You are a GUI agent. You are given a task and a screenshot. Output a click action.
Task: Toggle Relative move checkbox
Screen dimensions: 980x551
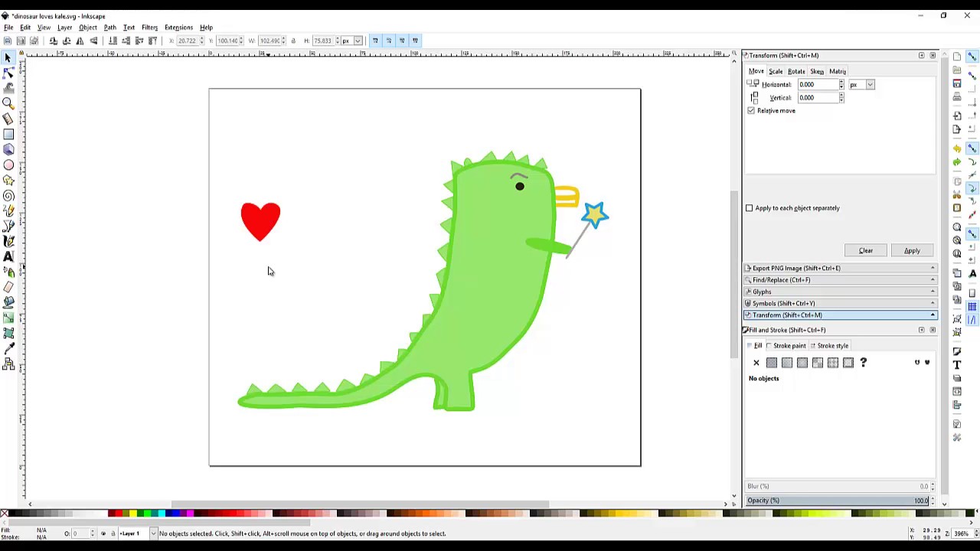(x=751, y=110)
